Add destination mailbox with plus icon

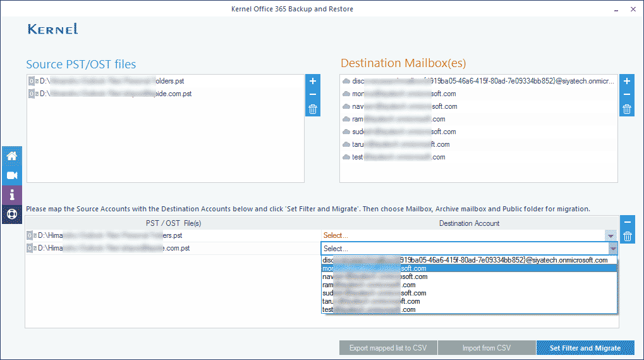(627, 81)
